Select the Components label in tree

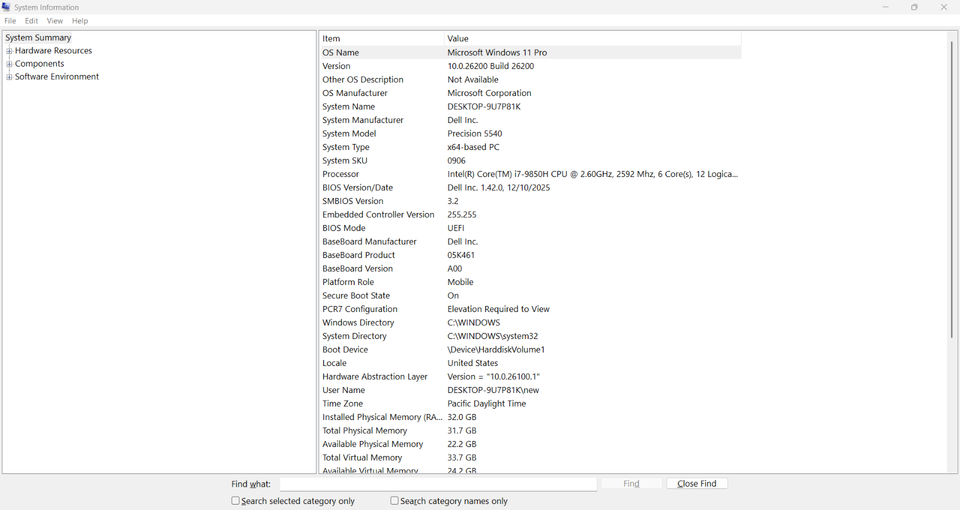click(x=39, y=64)
